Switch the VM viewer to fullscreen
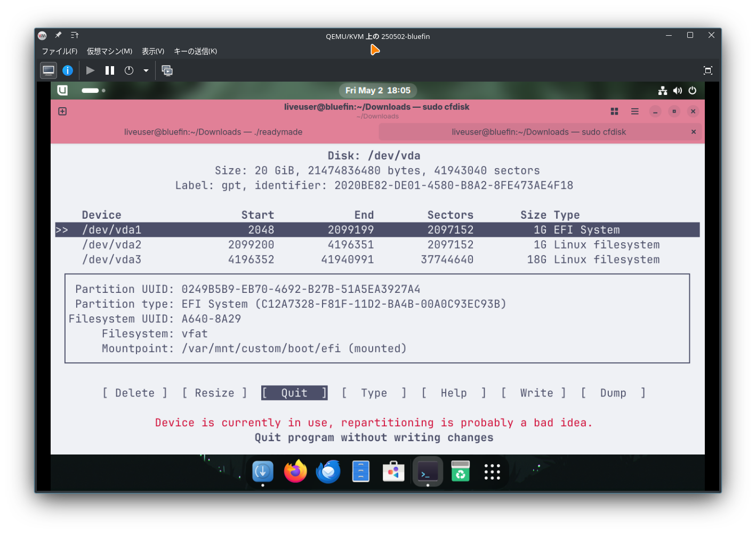Image resolution: width=756 pixels, height=534 pixels. pos(708,70)
